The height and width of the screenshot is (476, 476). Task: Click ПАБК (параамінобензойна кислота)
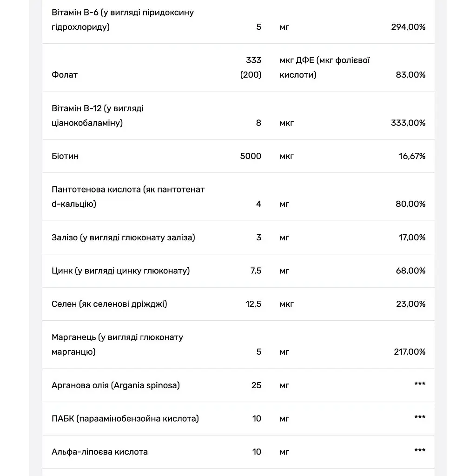(x=125, y=419)
